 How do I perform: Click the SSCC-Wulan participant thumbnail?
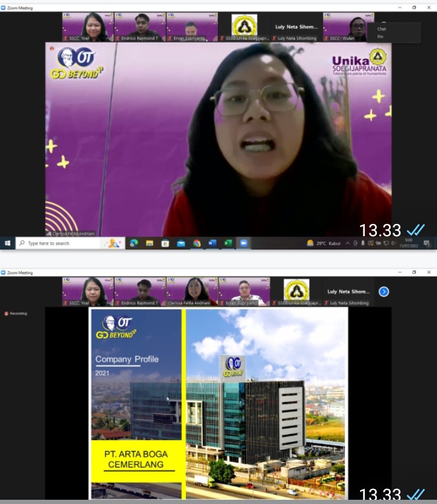point(348,27)
